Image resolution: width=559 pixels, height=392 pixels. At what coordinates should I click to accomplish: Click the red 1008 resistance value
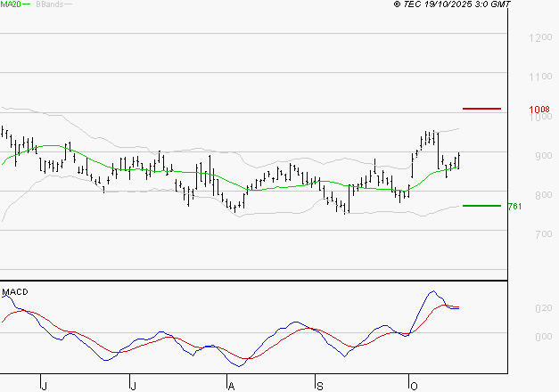click(x=539, y=110)
